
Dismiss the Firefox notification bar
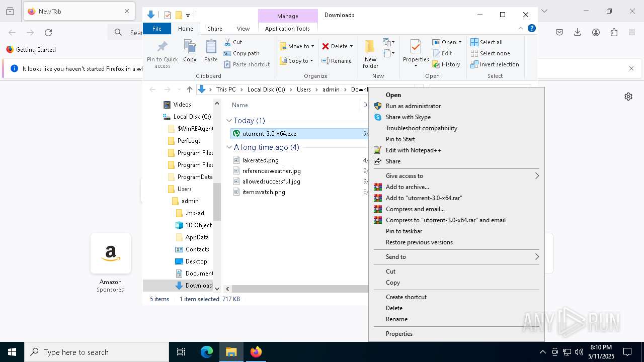(631, 68)
